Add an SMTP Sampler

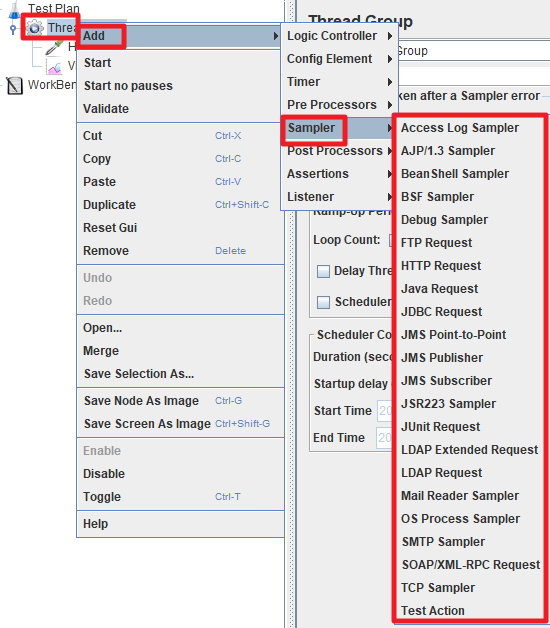click(x=470, y=542)
